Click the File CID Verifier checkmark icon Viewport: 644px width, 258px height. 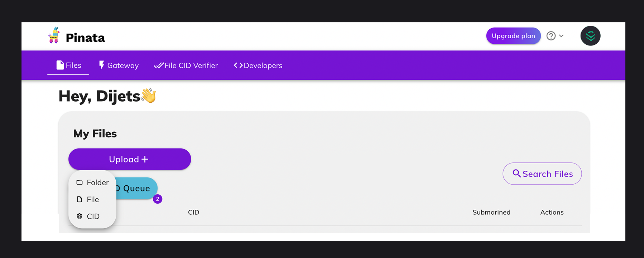(x=158, y=65)
